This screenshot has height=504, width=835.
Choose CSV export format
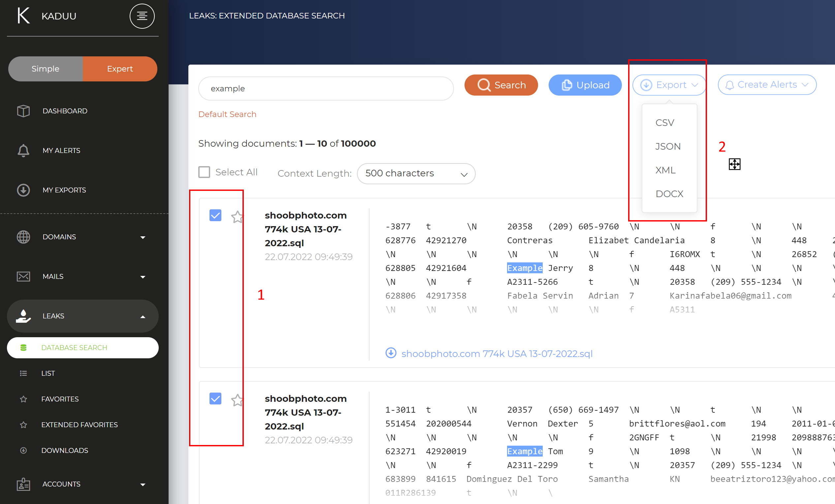click(x=664, y=123)
